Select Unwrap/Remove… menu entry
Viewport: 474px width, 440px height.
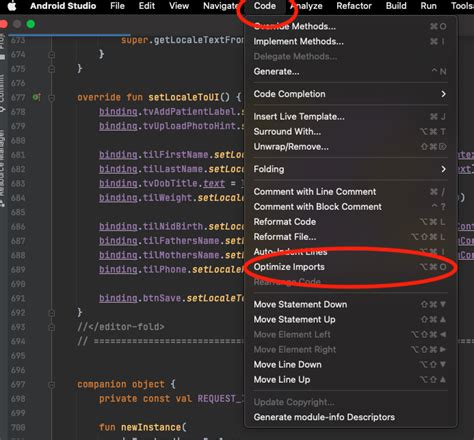[x=351, y=147]
